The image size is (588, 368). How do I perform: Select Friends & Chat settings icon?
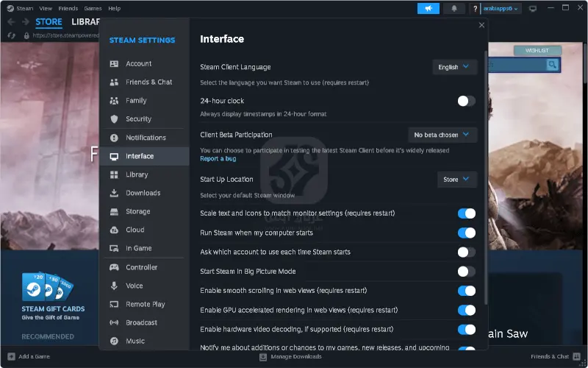point(114,82)
